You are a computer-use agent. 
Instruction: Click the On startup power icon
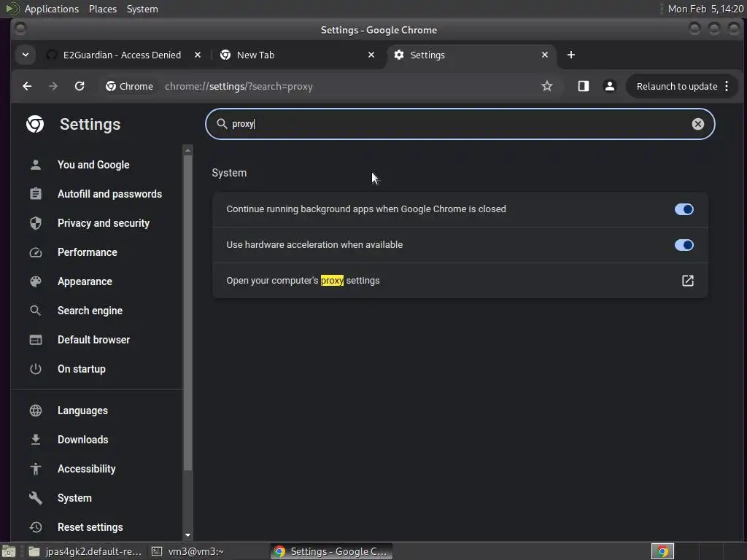pos(36,369)
